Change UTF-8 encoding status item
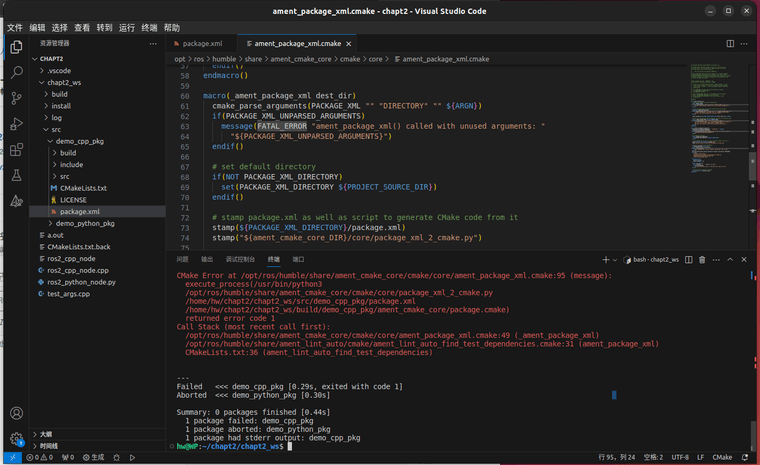 [680, 457]
